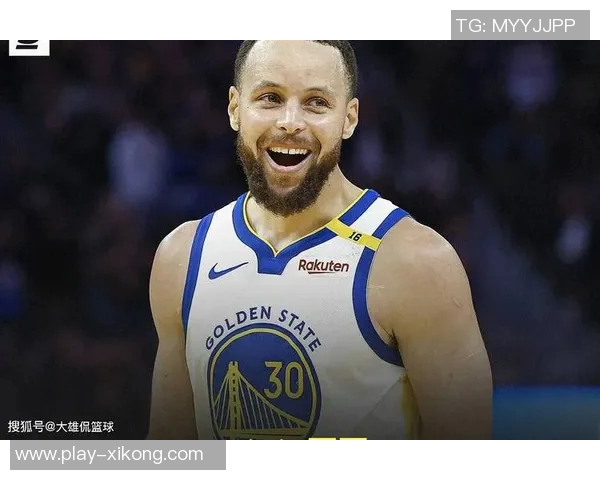Image resolution: width=600 pixels, height=480 pixels.
Task: Click the bright blue strip at the photo's lower right
Action: click(x=546, y=413)
